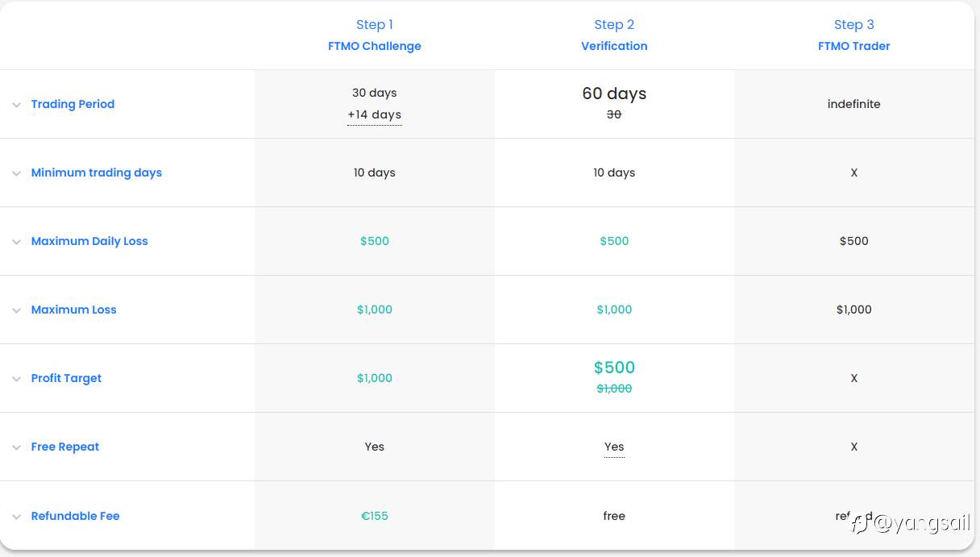
Task: Click the underlined Yes in Verification column
Action: [614, 447]
